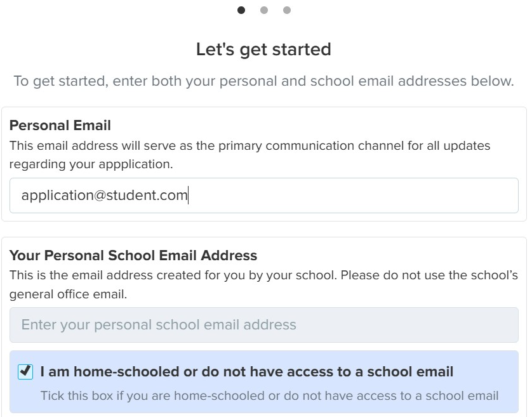Click the 'I am home-schooled' checkbox label
This screenshot has width=532, height=417.
(246, 372)
